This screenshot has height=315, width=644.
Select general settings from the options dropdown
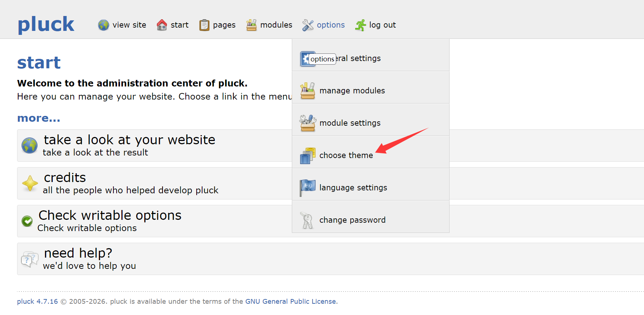371,55
